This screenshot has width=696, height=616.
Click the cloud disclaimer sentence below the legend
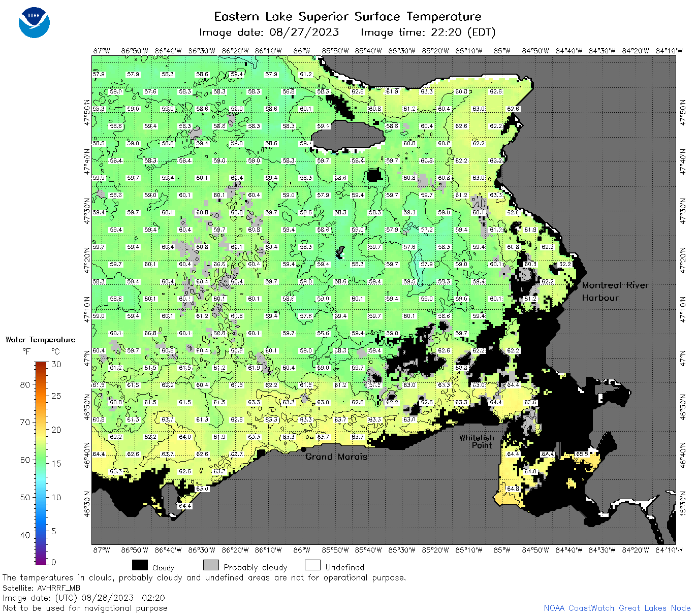tap(204, 577)
